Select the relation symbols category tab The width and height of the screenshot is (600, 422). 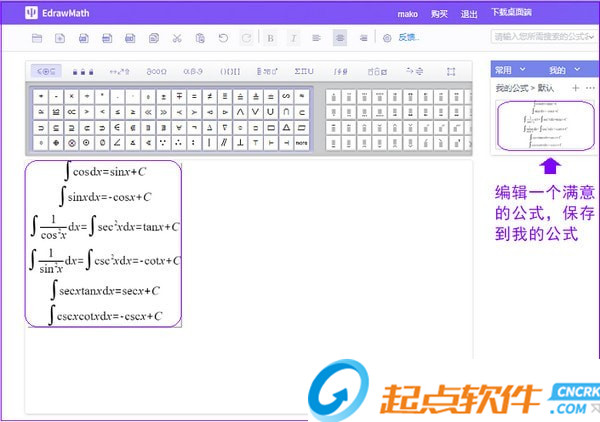point(46,71)
